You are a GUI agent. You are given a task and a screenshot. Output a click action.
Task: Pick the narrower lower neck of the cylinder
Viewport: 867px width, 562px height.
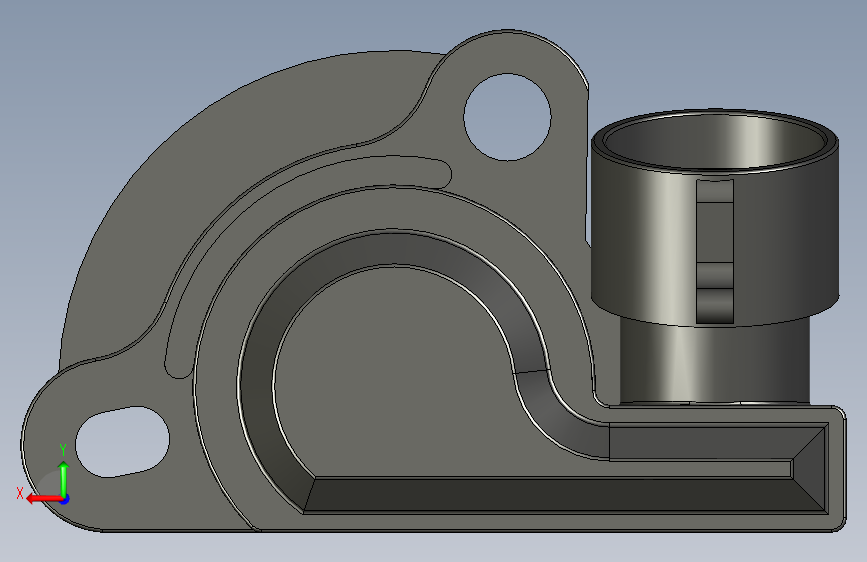pos(714,362)
